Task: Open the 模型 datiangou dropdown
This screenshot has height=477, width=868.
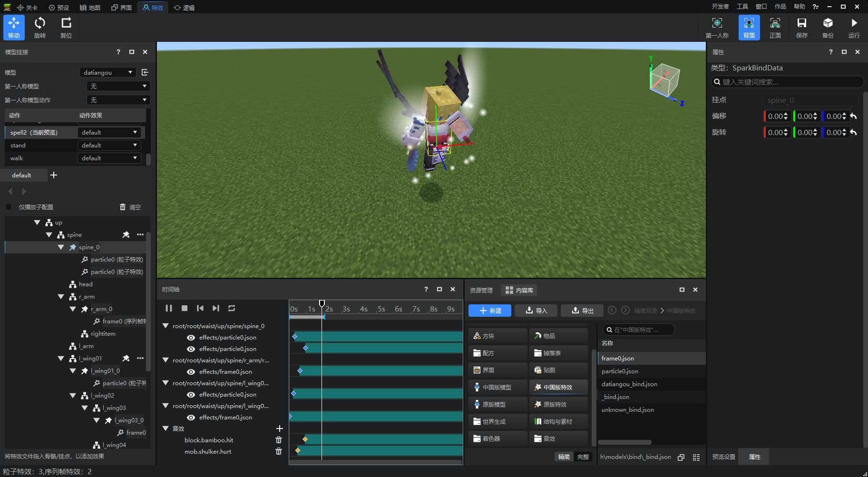Action: 108,72
